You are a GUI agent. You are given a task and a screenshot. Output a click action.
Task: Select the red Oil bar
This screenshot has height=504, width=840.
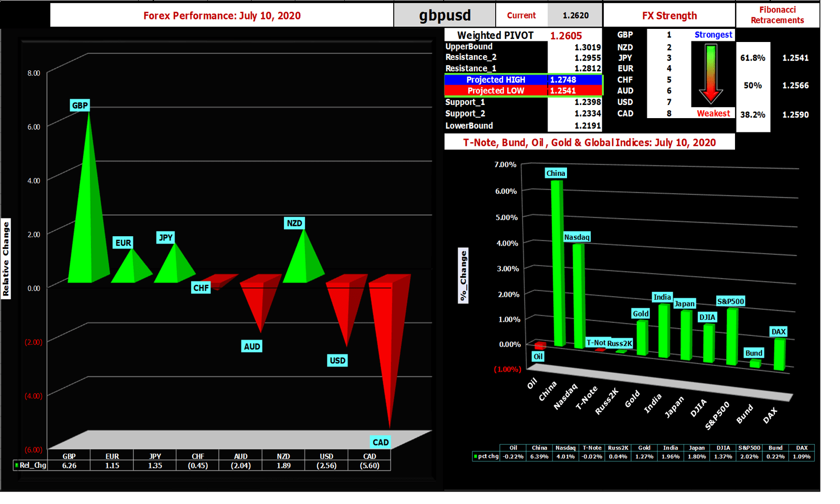tap(540, 346)
